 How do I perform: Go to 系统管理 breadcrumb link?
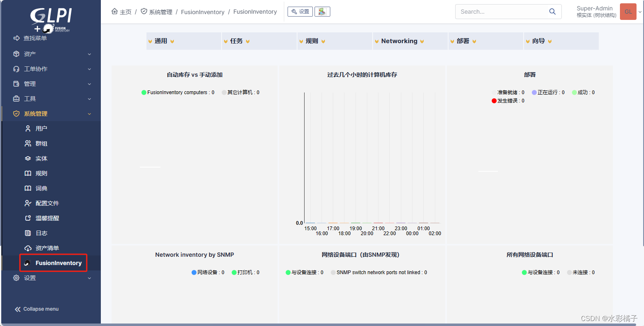[161, 12]
